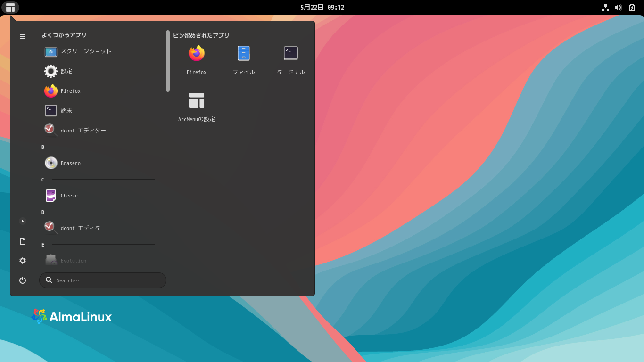
Task: Click the power button in the sidebar
Action: (x=22, y=280)
